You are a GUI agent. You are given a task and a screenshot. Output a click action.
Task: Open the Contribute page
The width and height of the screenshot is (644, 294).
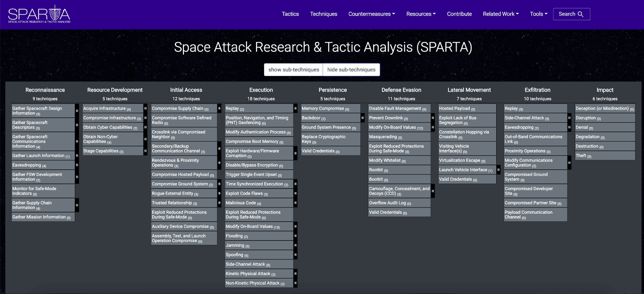pyautogui.click(x=459, y=14)
